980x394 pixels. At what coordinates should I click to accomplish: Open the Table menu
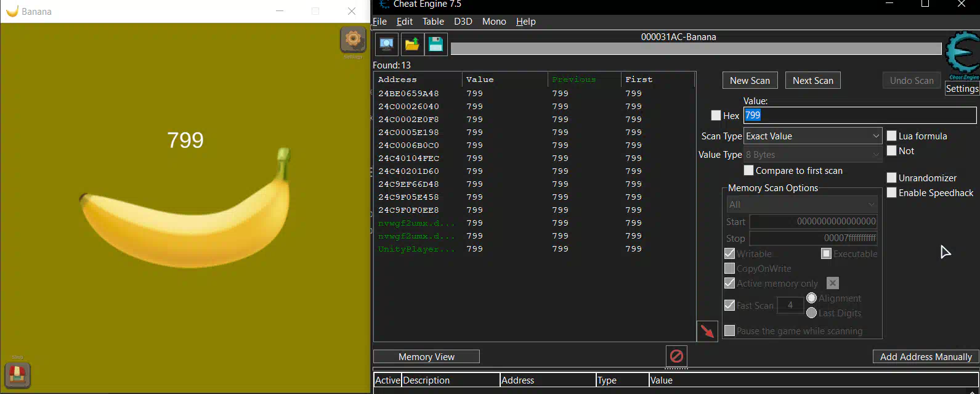click(433, 22)
